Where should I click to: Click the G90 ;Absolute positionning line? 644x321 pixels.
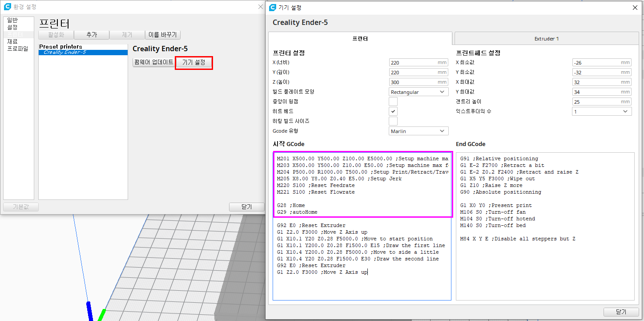coord(501,192)
